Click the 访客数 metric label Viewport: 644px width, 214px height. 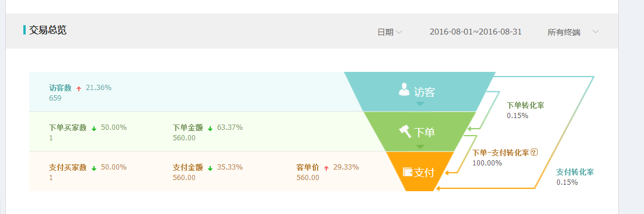click(60, 88)
